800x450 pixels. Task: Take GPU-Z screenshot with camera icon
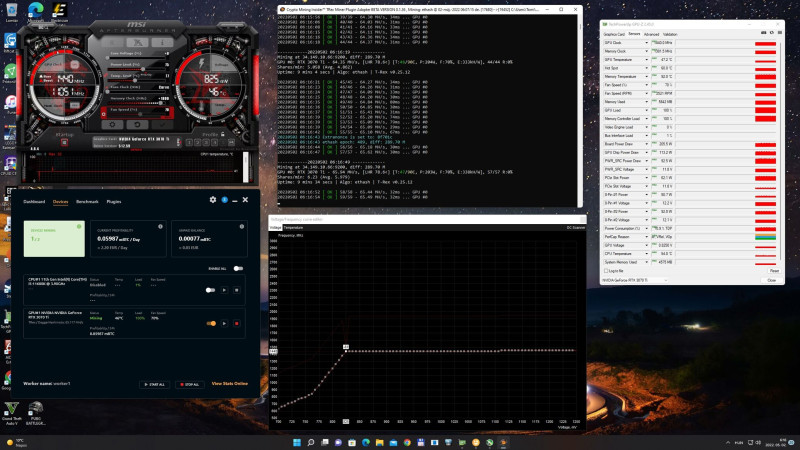click(x=763, y=33)
